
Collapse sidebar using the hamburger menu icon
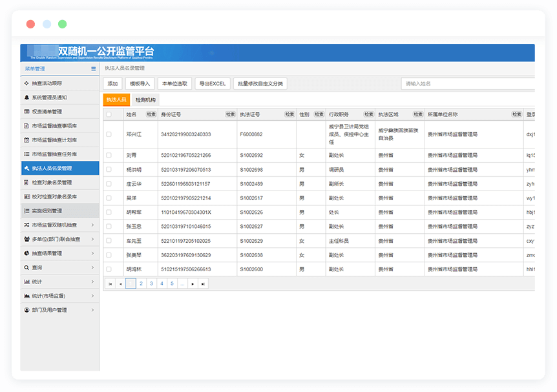pos(93,68)
